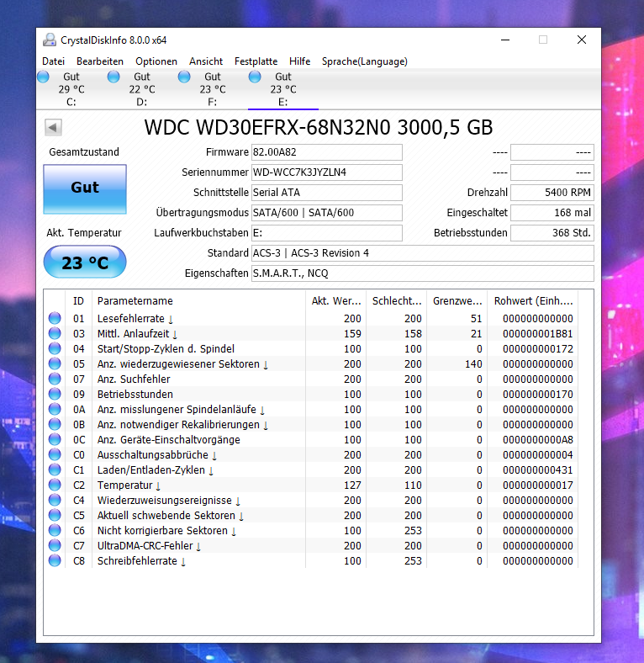The height and width of the screenshot is (663, 644).
Task: Click the Firmware field 82.00A82
Action: pyautogui.click(x=327, y=152)
